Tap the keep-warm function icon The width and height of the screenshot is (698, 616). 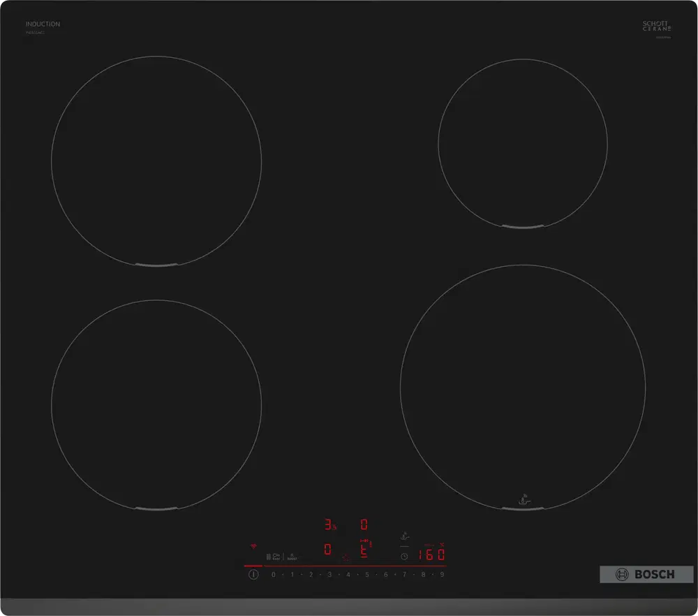(x=278, y=555)
